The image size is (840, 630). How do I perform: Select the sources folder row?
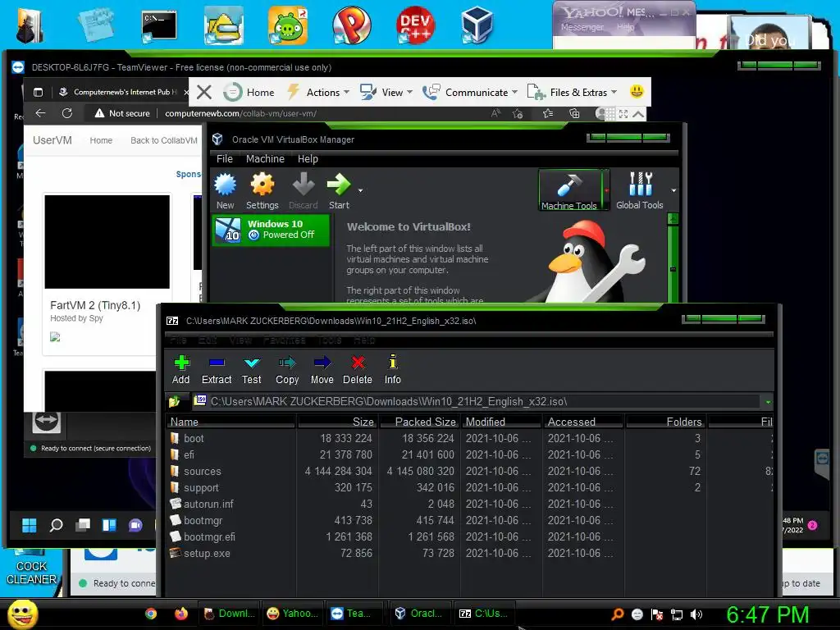468,471
